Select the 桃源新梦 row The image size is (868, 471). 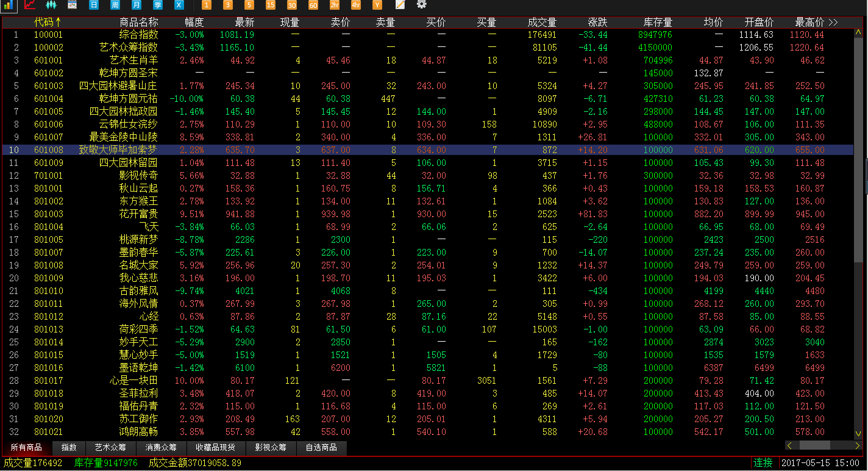(427, 239)
